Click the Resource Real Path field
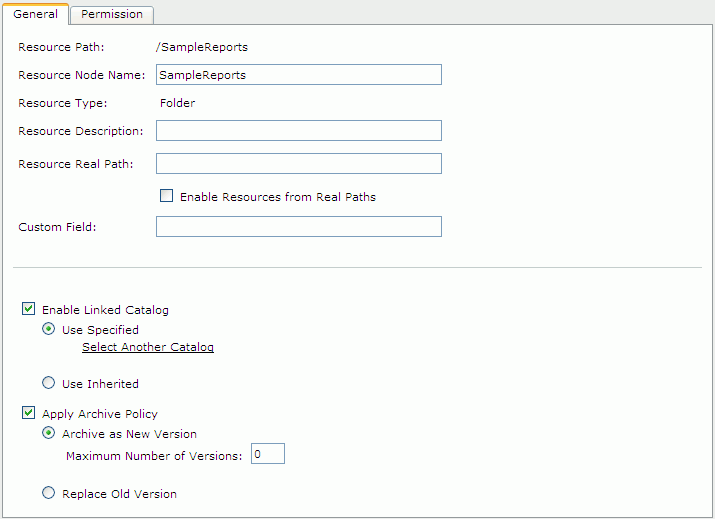The width and height of the screenshot is (715, 519). point(299,163)
